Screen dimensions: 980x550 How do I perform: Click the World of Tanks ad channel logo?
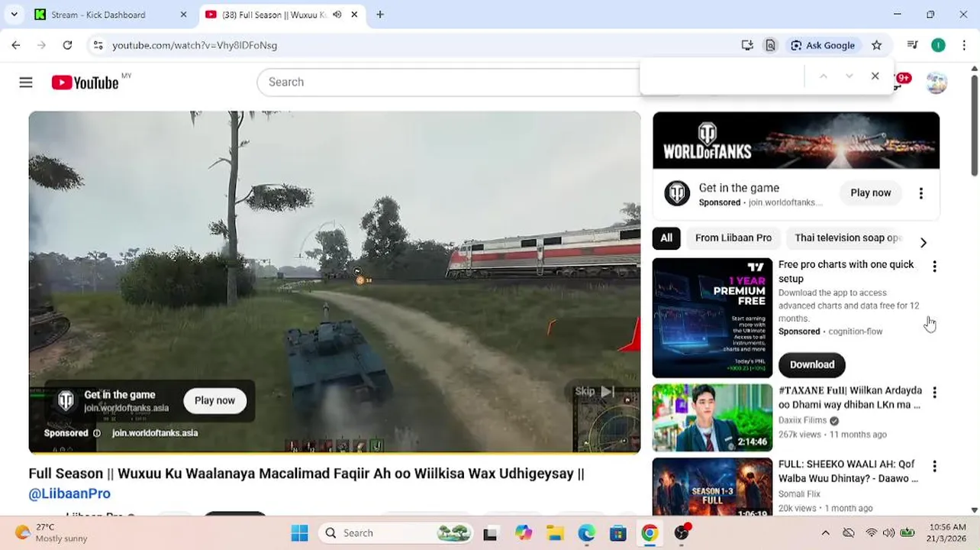tap(677, 193)
